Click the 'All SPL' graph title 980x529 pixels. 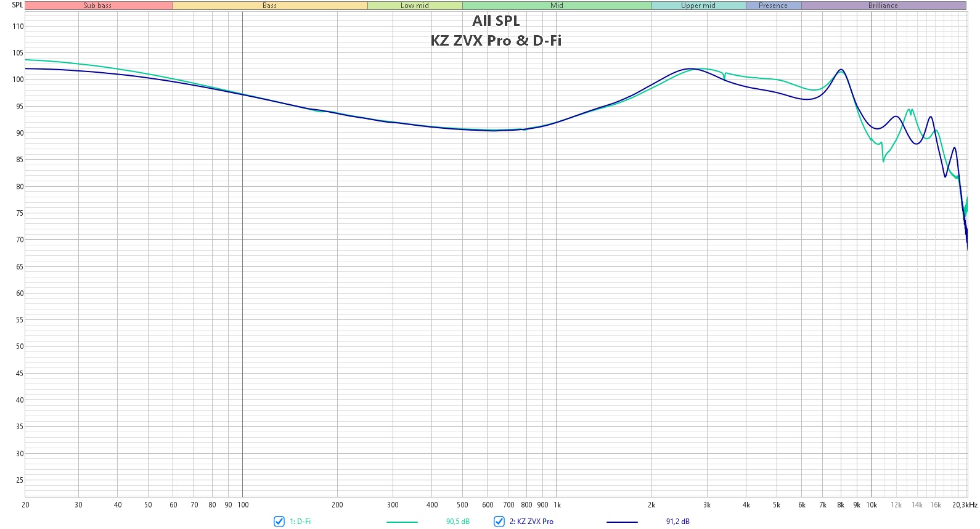point(496,21)
